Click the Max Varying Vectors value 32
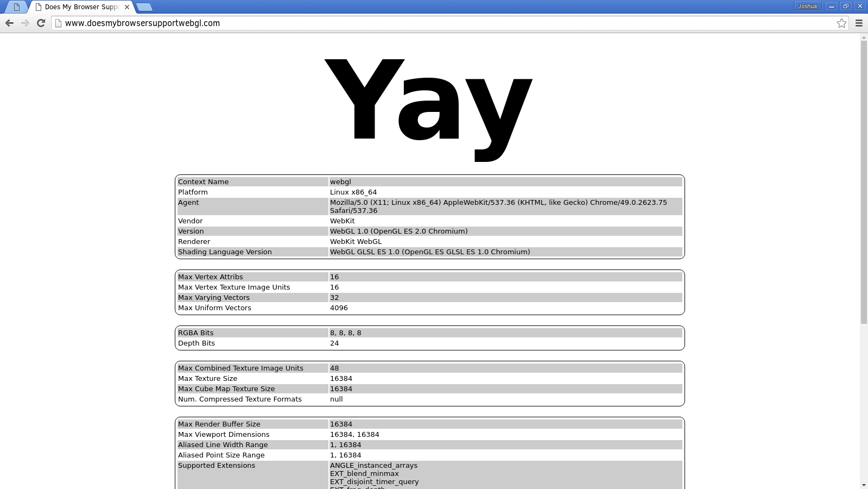 coord(334,297)
